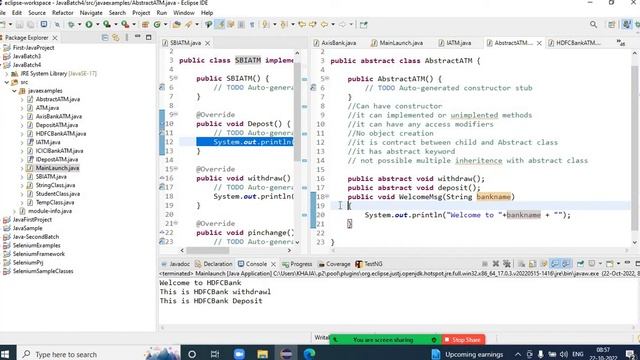Screen dimensions: 640x360
Task: Click the Task View taskbar icon
Action: point(215,353)
